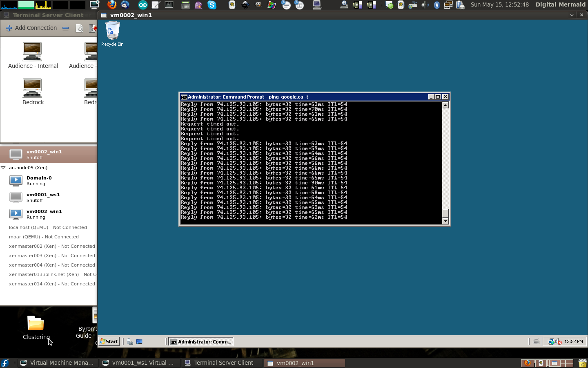The height and width of the screenshot is (368, 588).
Task: Switch to vm0002_win1 taskbar entry
Action: 304,363
